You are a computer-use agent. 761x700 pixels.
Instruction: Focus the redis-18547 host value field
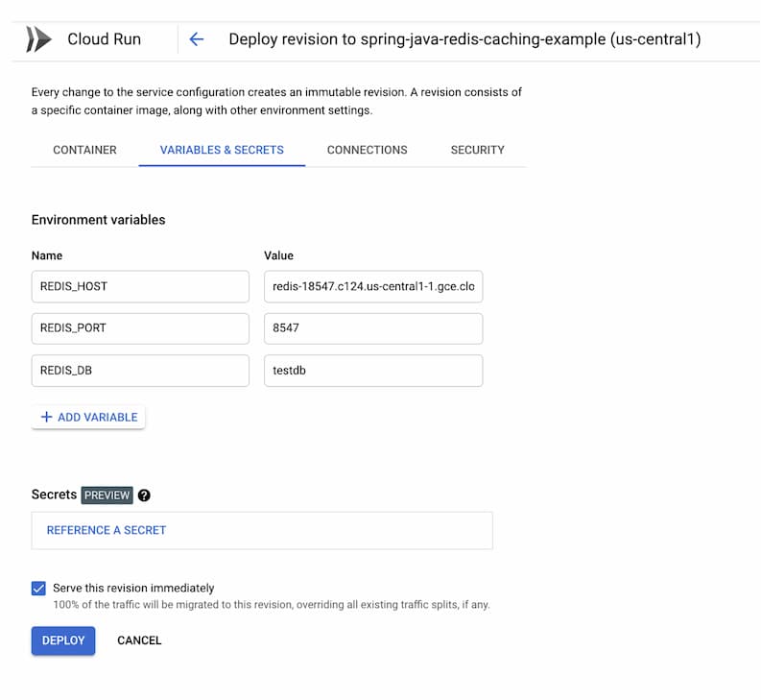point(373,286)
